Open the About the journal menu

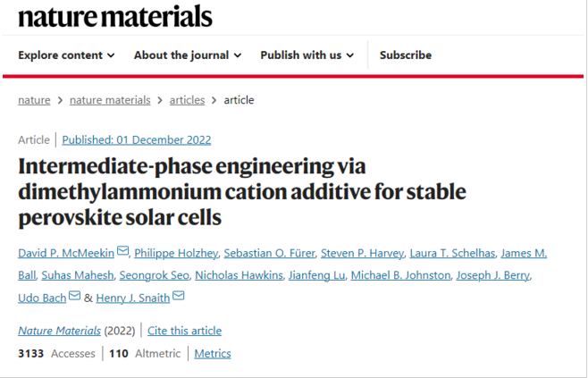click(x=188, y=55)
